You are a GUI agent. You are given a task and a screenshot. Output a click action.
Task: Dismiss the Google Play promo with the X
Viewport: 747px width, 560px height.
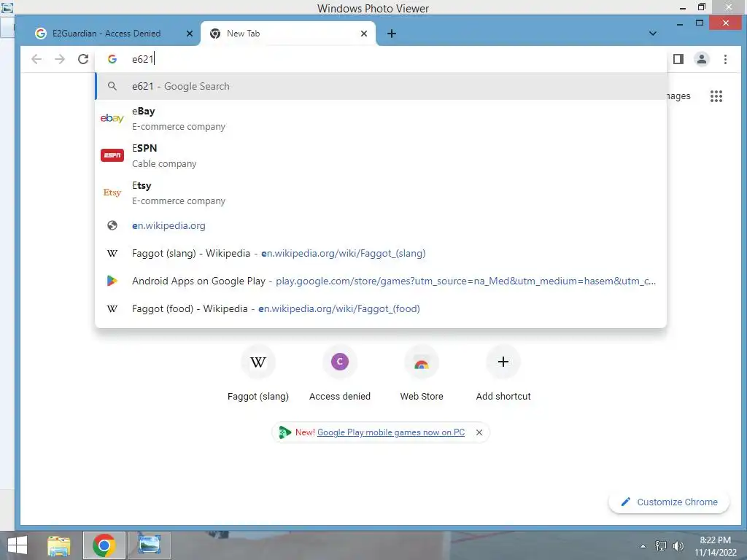[x=479, y=432]
